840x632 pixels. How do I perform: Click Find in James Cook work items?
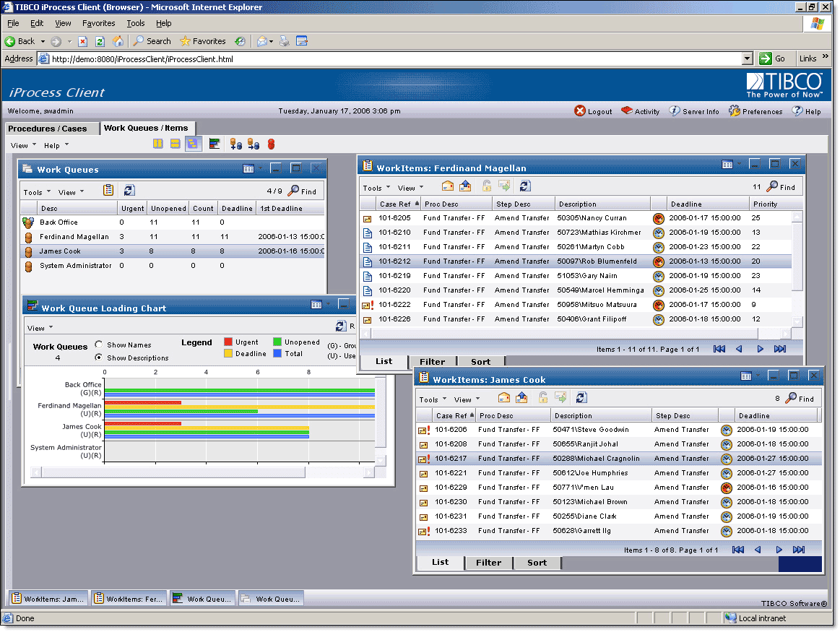(x=800, y=398)
